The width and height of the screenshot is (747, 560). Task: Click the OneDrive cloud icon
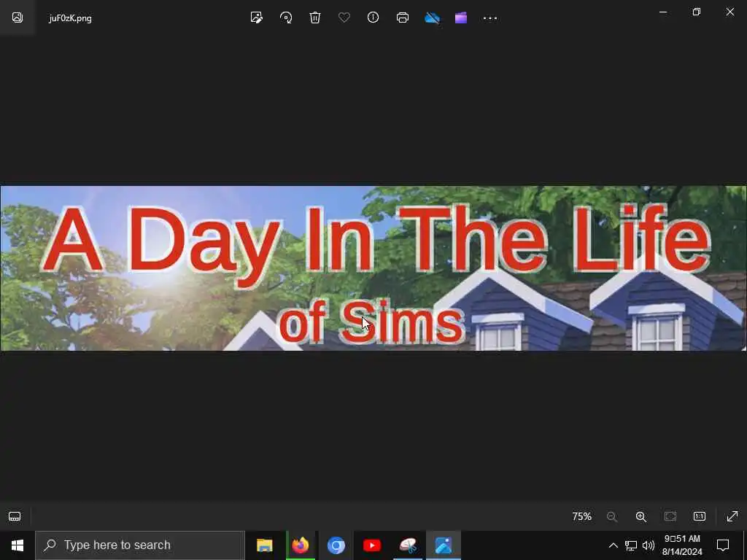(x=432, y=17)
